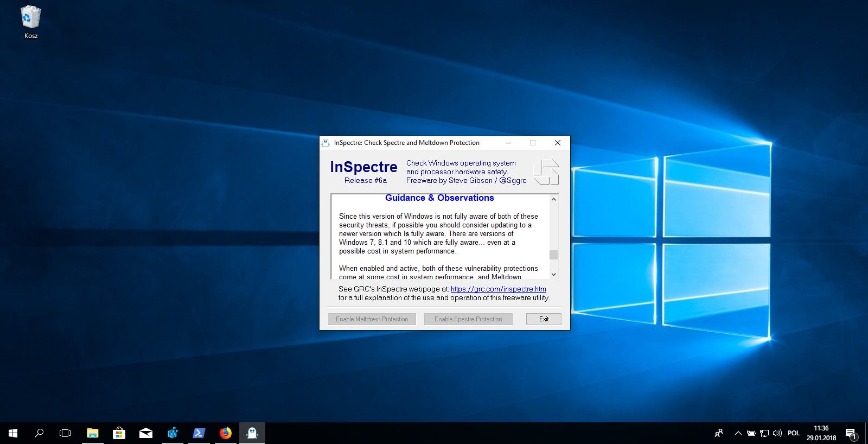Viewport: 868px width, 444px height.
Task: Launch Firefox from the taskbar
Action: [x=226, y=433]
